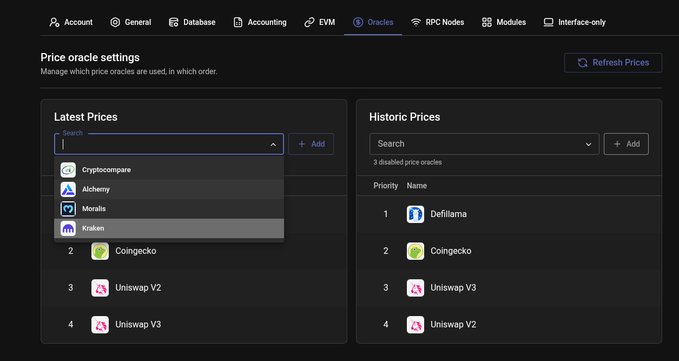The height and width of the screenshot is (361, 679).
Task: Click the Kraken logo icon
Action: (68, 228)
